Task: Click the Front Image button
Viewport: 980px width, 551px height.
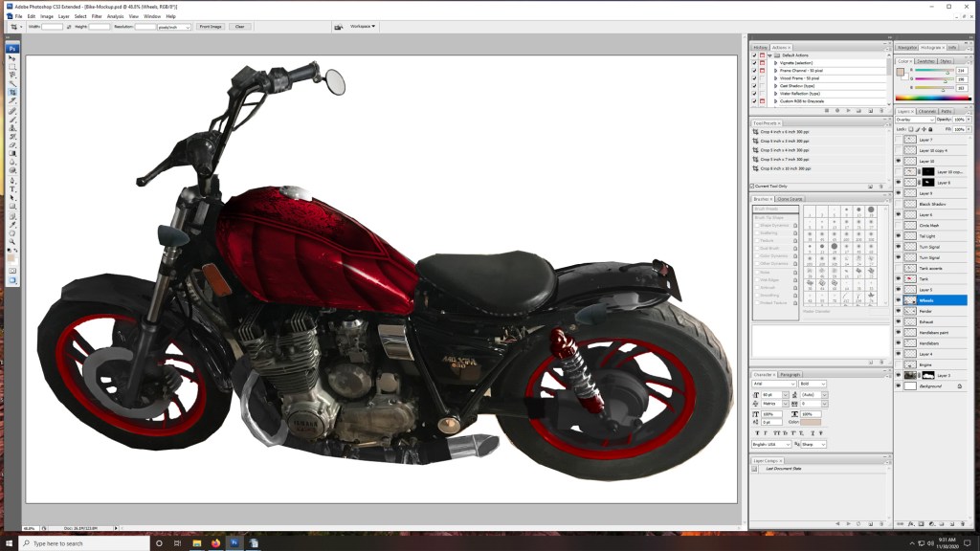Action: coord(211,27)
